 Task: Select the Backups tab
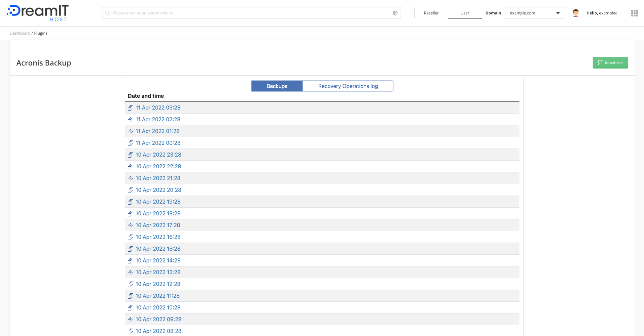pos(277,86)
